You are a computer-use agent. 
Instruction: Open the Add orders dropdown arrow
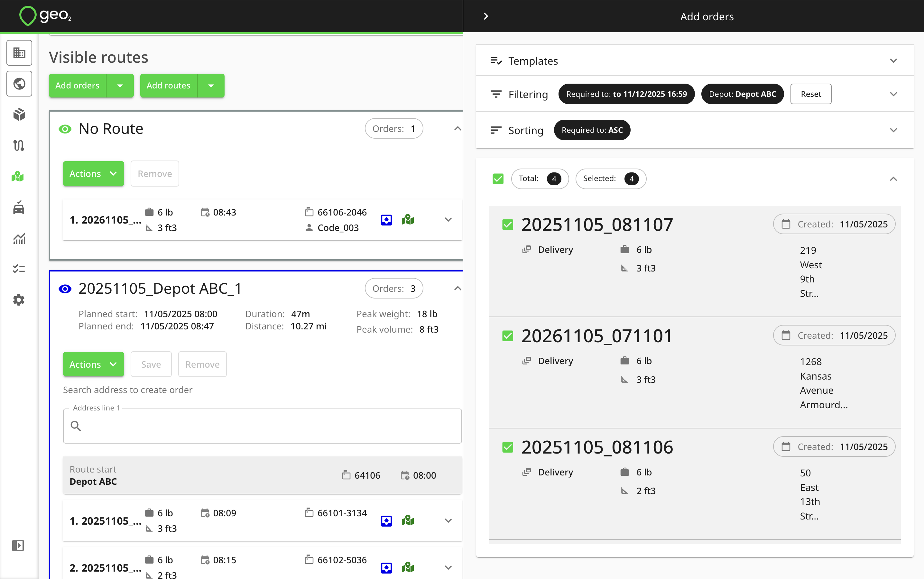pos(120,85)
